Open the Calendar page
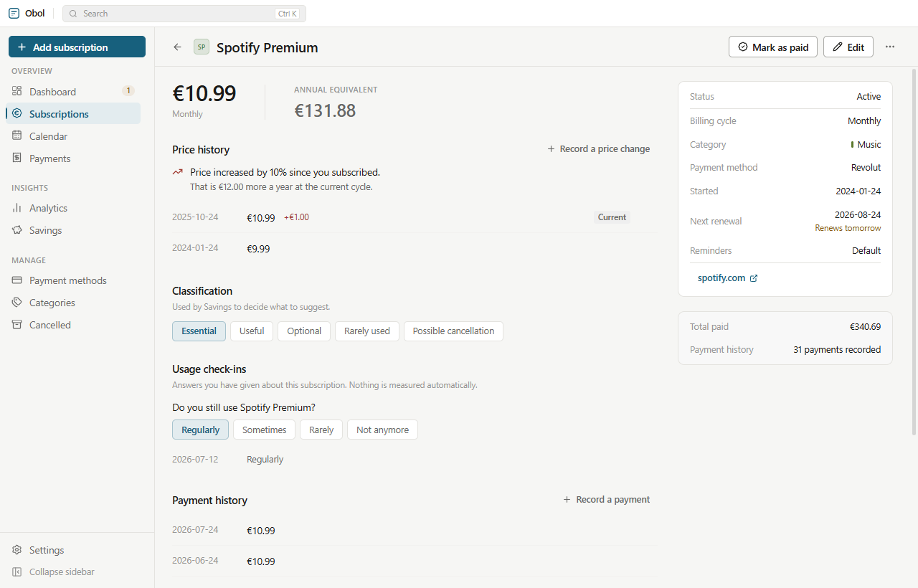Image resolution: width=918 pixels, height=588 pixels. click(x=73, y=136)
